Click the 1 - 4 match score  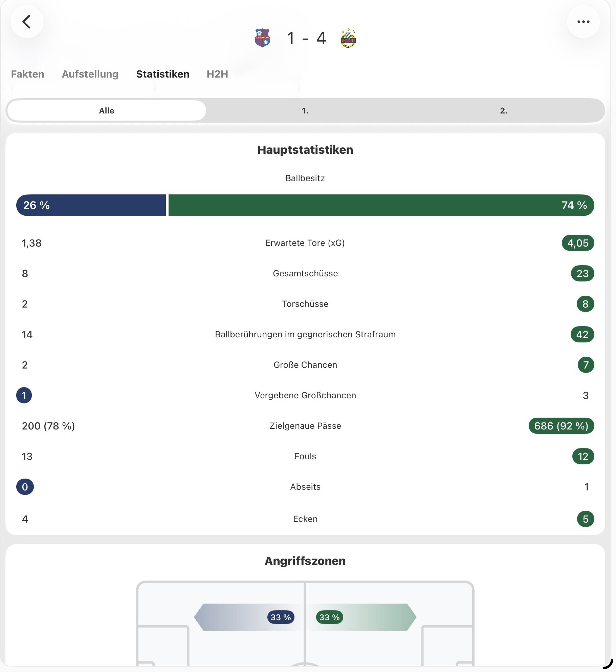[306, 38]
